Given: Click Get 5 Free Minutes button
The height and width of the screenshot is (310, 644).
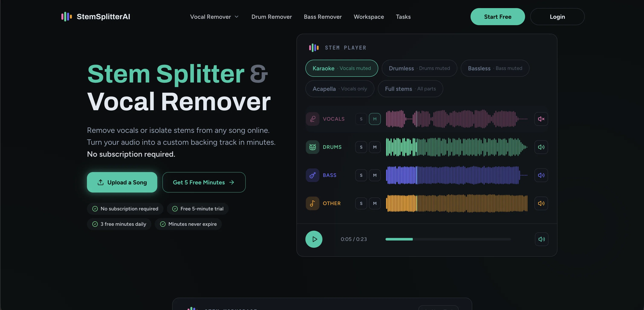Looking at the screenshot, I should (x=204, y=182).
